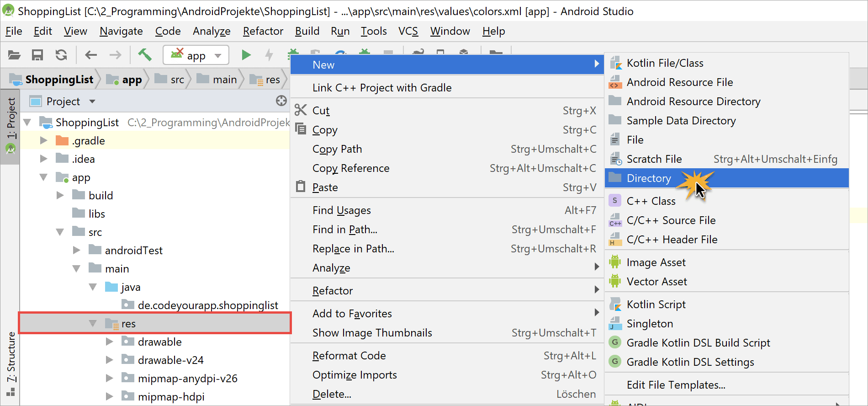This screenshot has width=868, height=406.
Task: Click the Image Asset Android icon
Action: pos(615,262)
